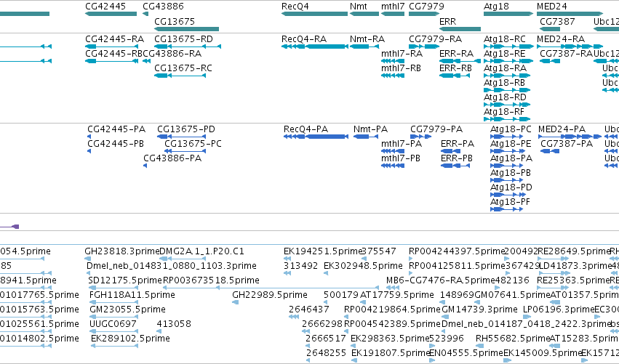Select protein CG13675-PC
619x364 pixels.
click(193, 144)
